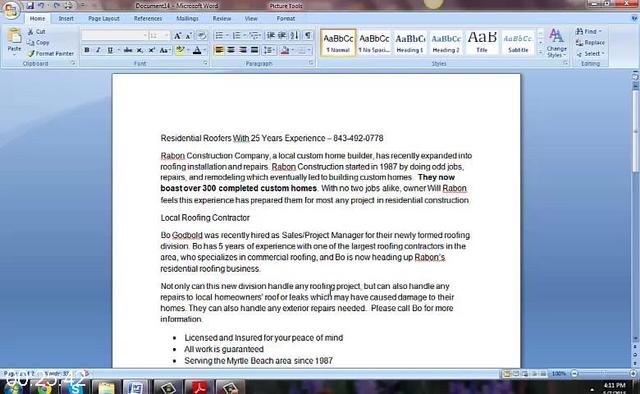Image resolution: width=640 pixels, height=394 pixels.
Task: Click the Grow Font icon
Action: click(177, 36)
